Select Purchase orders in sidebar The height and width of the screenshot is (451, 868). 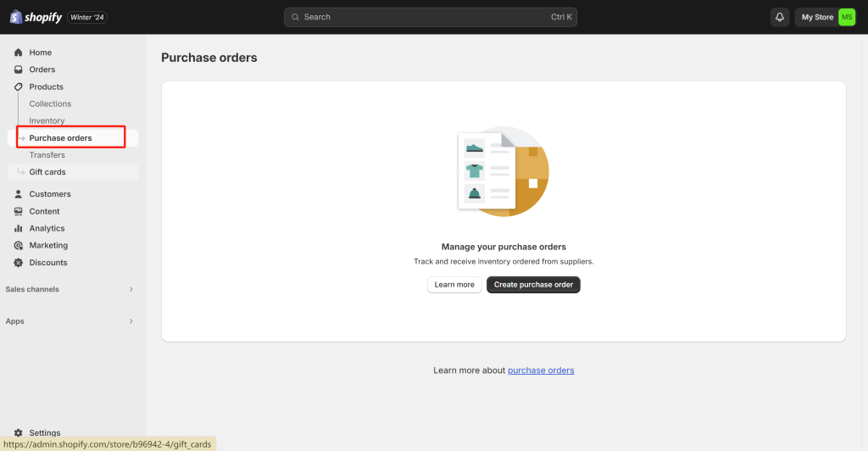pyautogui.click(x=60, y=138)
